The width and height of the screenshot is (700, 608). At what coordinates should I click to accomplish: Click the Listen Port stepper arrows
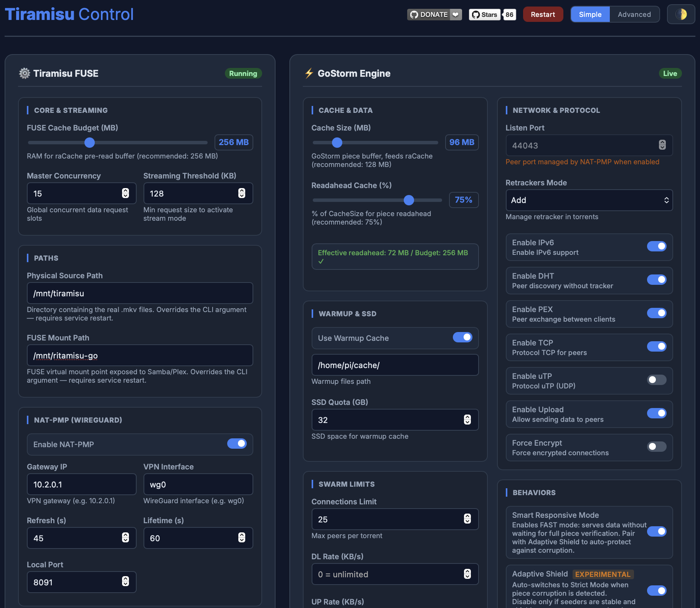pyautogui.click(x=662, y=145)
